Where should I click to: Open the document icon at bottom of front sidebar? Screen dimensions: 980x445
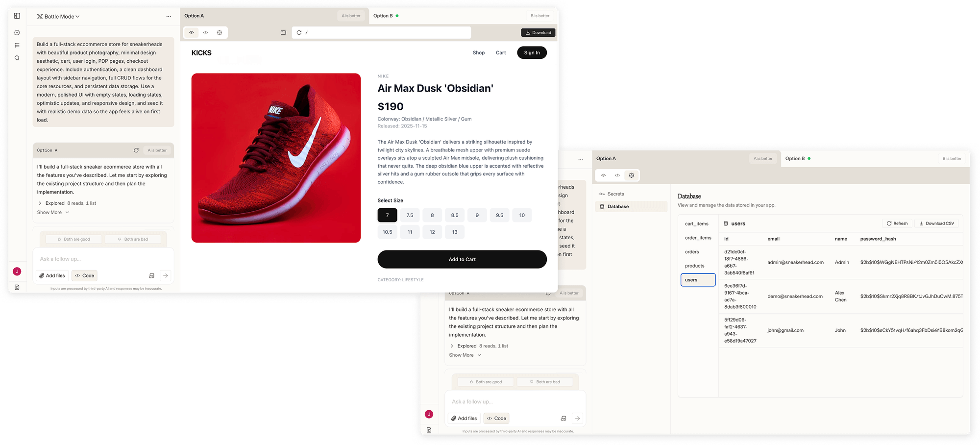pos(17,288)
